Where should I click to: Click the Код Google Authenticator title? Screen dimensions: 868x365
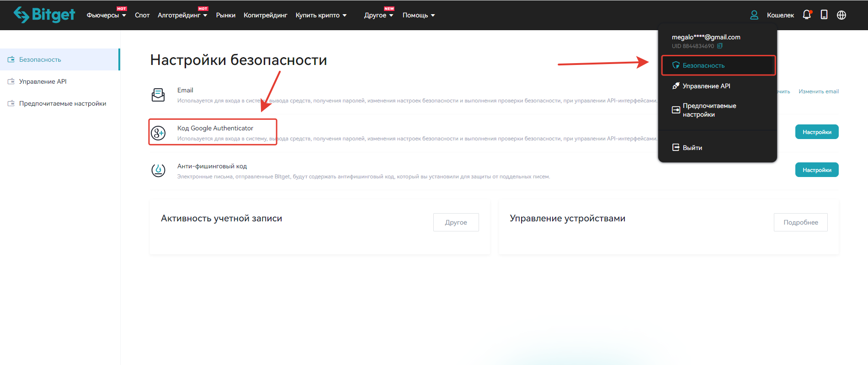tap(215, 128)
